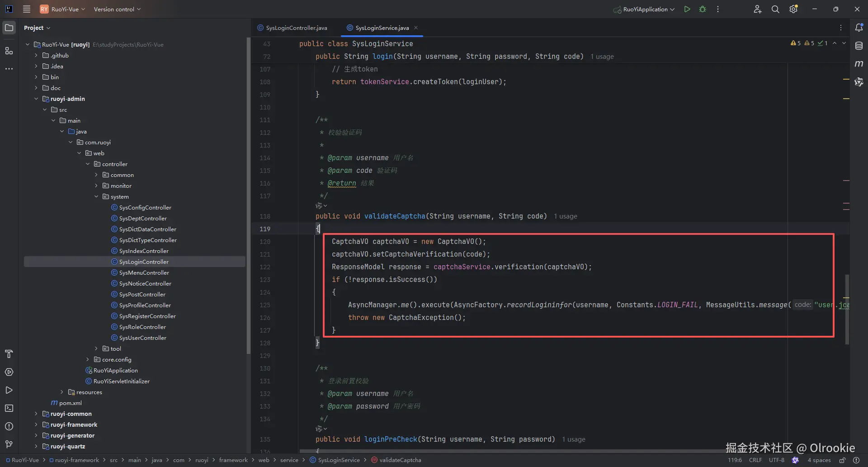This screenshot has height=467, width=868.
Task: Open the Services tool window
Action: [9, 372]
